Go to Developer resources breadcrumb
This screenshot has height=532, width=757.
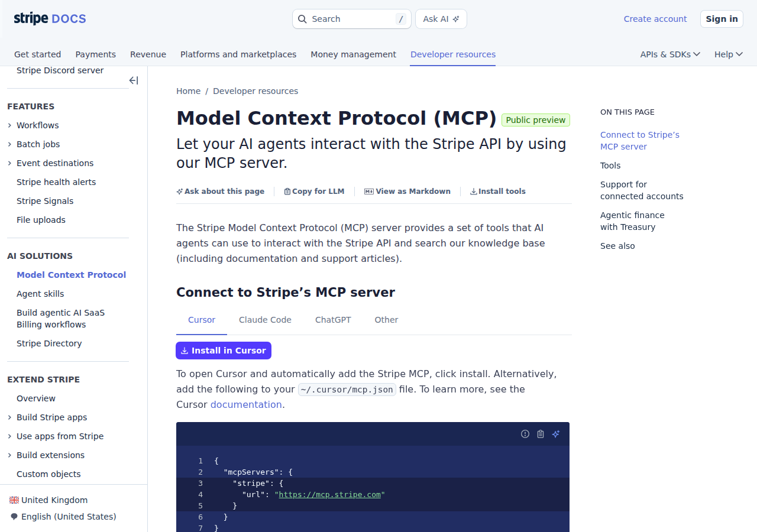[255, 91]
